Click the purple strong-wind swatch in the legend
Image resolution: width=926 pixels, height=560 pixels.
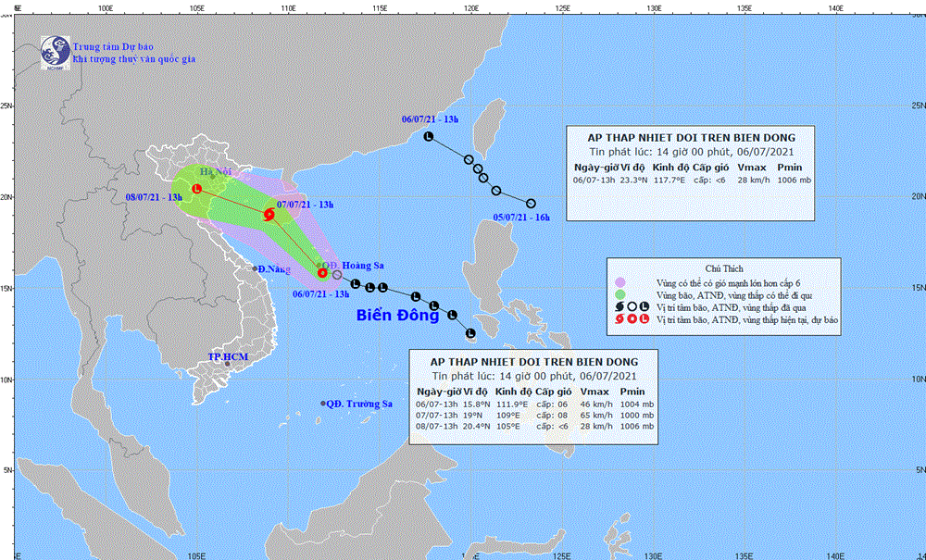[x=620, y=281]
